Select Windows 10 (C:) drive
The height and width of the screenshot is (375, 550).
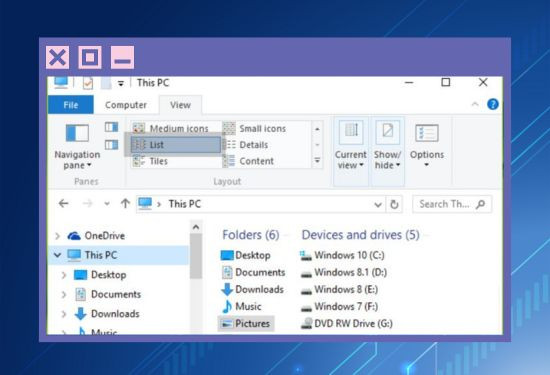coord(342,255)
